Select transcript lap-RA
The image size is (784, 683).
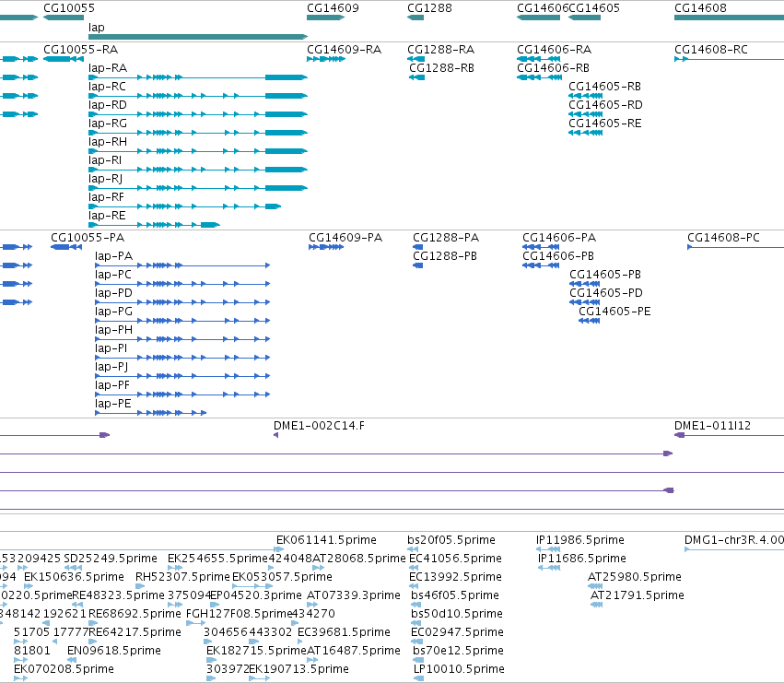point(198,77)
